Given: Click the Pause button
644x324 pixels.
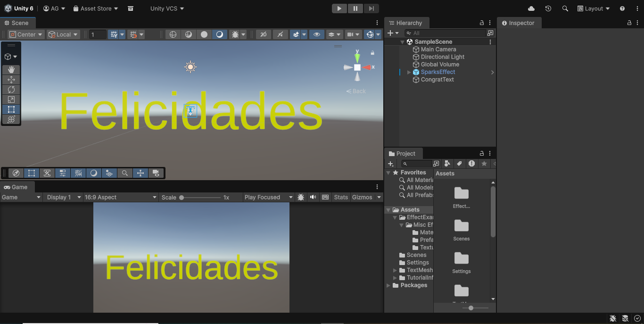Looking at the screenshot, I should pyautogui.click(x=355, y=8).
